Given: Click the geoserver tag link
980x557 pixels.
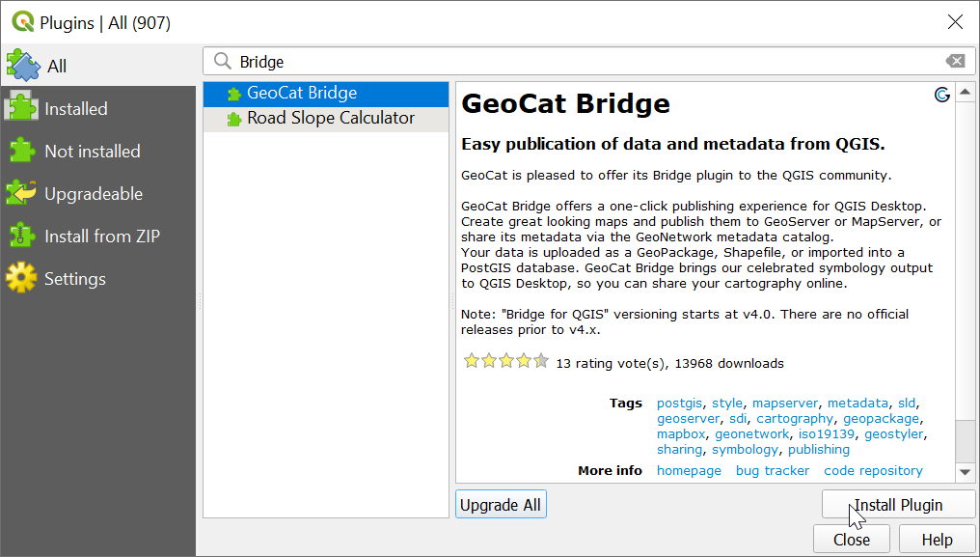Looking at the screenshot, I should pos(690,418).
